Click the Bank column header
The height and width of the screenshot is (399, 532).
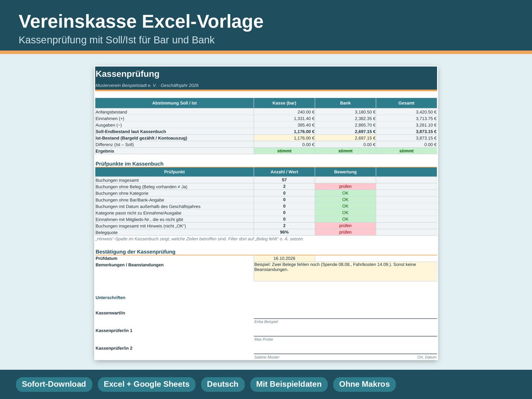click(x=345, y=103)
